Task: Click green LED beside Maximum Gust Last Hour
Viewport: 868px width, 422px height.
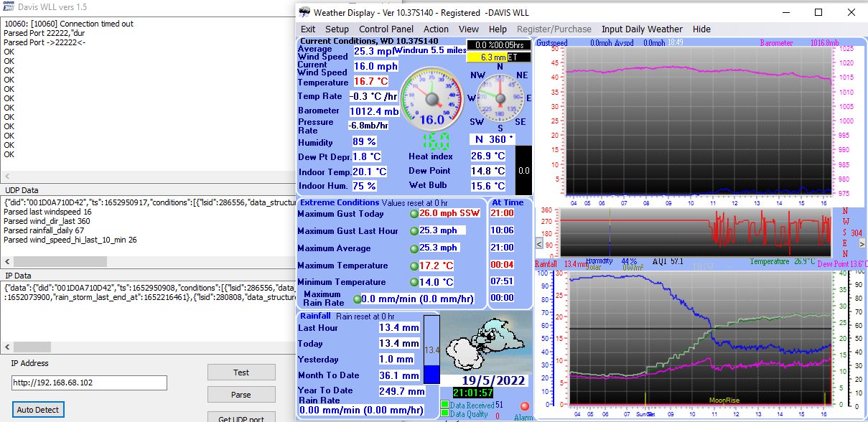Action: (x=414, y=231)
